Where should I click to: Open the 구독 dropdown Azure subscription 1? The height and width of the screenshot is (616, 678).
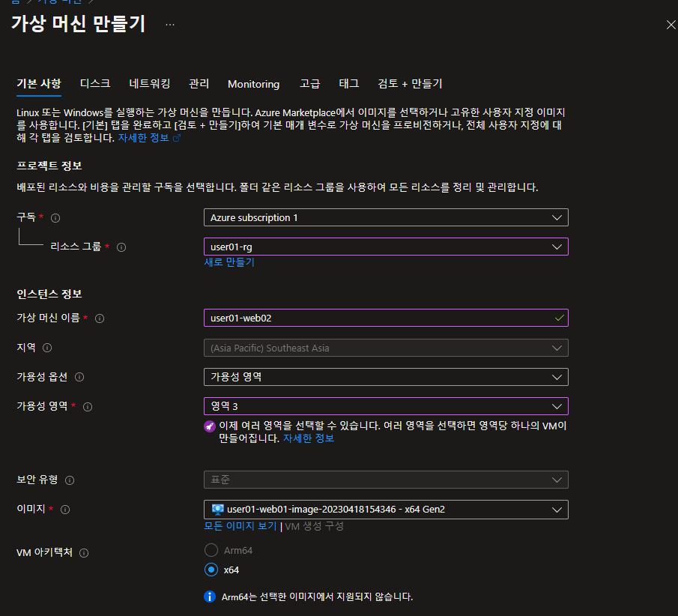pyautogui.click(x=386, y=217)
